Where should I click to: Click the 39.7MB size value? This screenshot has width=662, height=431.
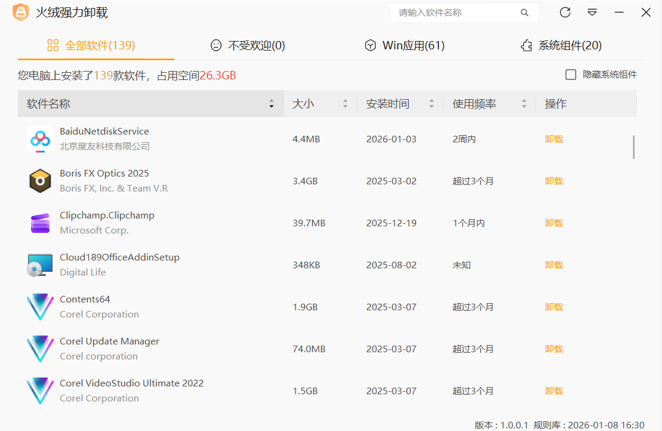[309, 223]
